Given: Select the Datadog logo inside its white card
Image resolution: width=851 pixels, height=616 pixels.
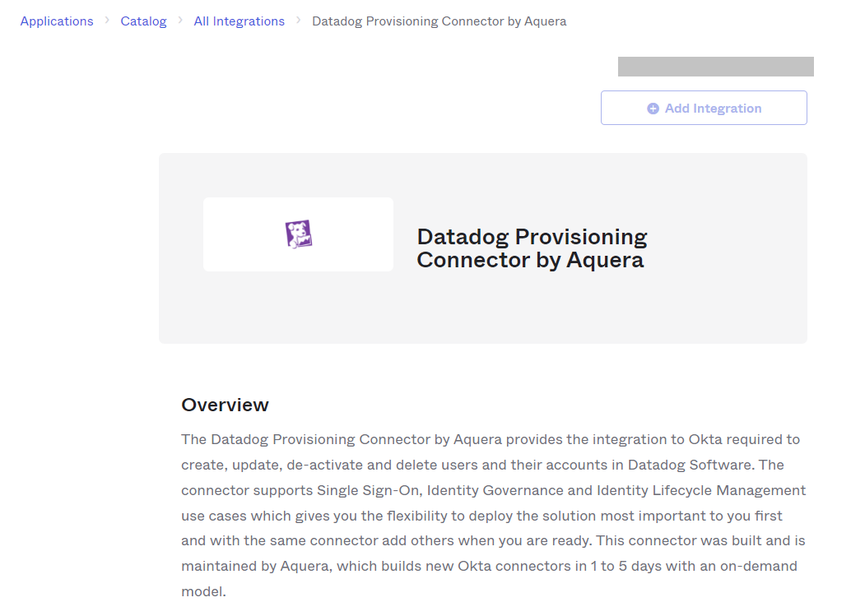Looking at the screenshot, I should point(298,234).
